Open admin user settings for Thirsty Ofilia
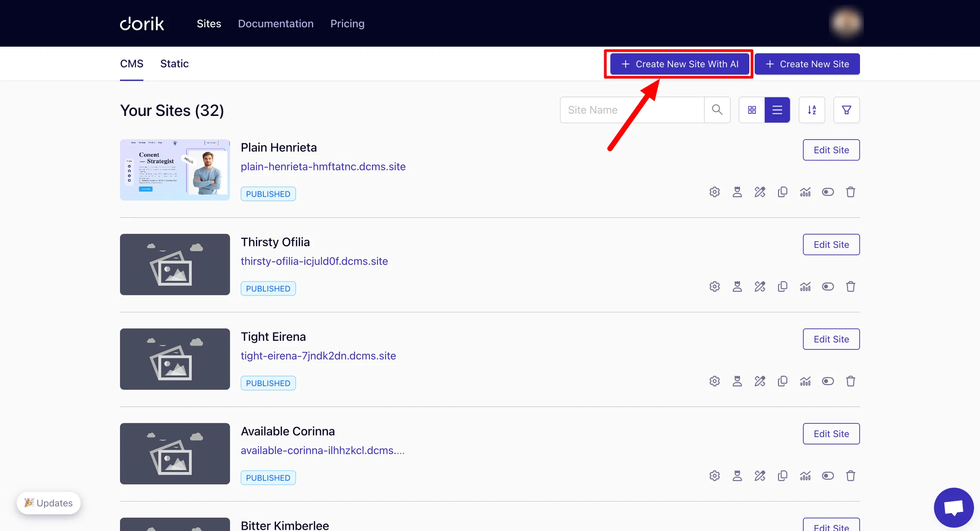Image resolution: width=980 pixels, height=531 pixels. [737, 286]
